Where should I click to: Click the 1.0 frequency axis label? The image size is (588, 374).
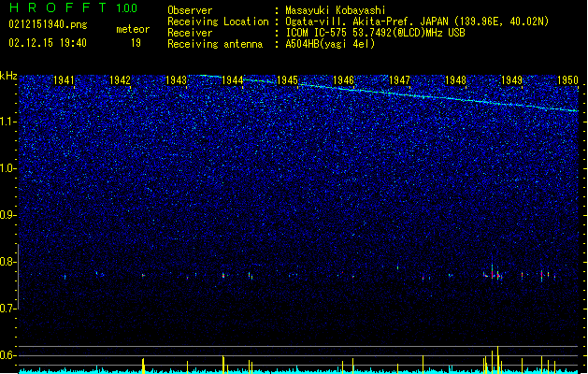(x=8, y=168)
